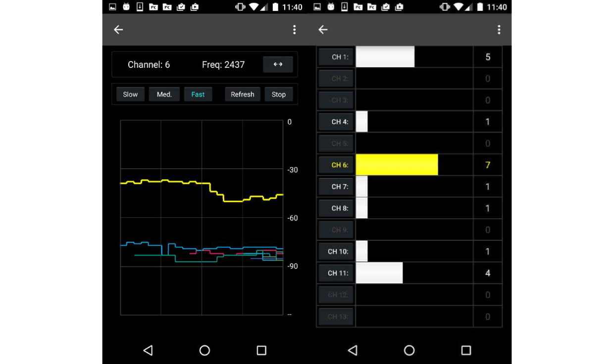Tap the white CH 11 strength bar
Viewport: 614px width, 364px height.
[379, 273]
